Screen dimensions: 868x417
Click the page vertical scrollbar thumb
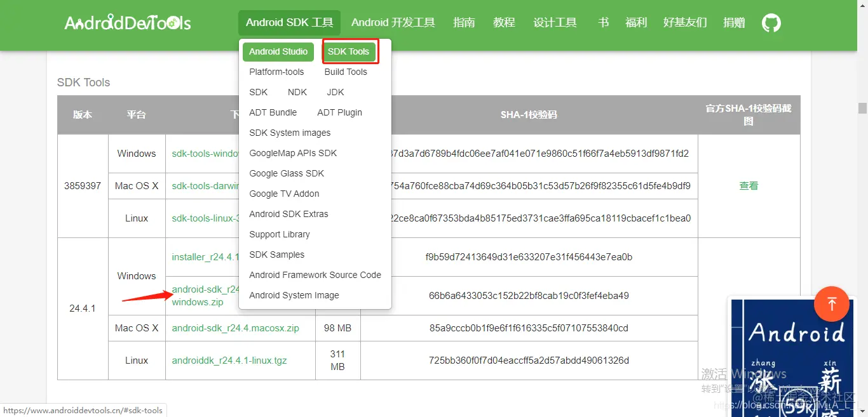tap(862, 109)
